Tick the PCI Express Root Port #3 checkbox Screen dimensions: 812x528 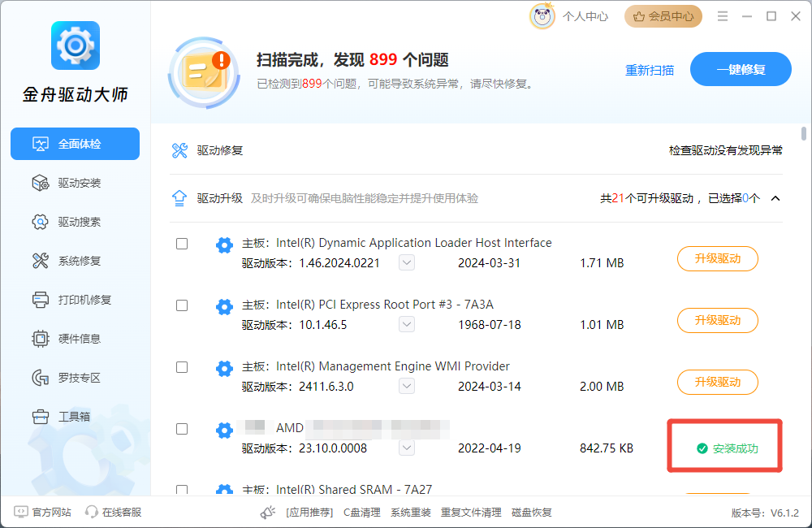click(x=182, y=305)
